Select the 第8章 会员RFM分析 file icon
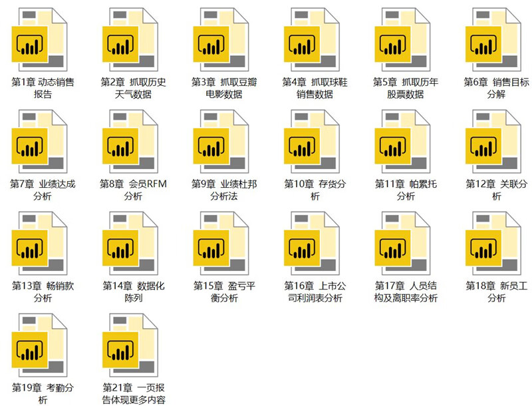The width and height of the screenshot is (532, 406). pyautogui.click(x=130, y=141)
